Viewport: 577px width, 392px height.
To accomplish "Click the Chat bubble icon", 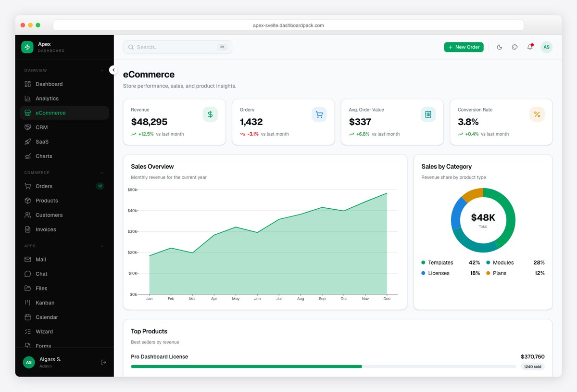I will click(28, 274).
